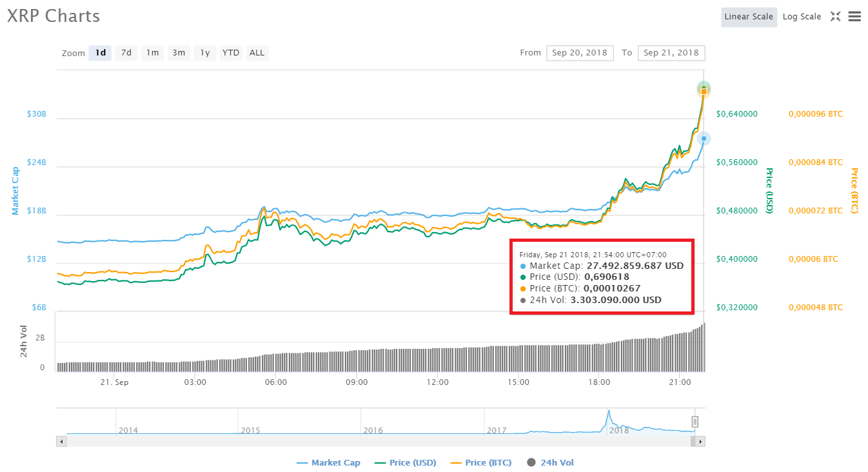Select the ALL zoom range
This screenshot has height=472, width=868.
click(257, 53)
